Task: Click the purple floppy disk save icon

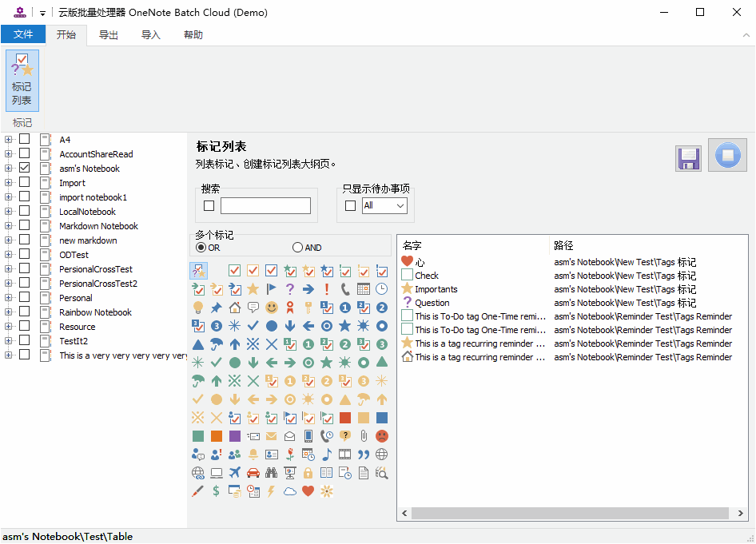Action: pyautogui.click(x=689, y=158)
